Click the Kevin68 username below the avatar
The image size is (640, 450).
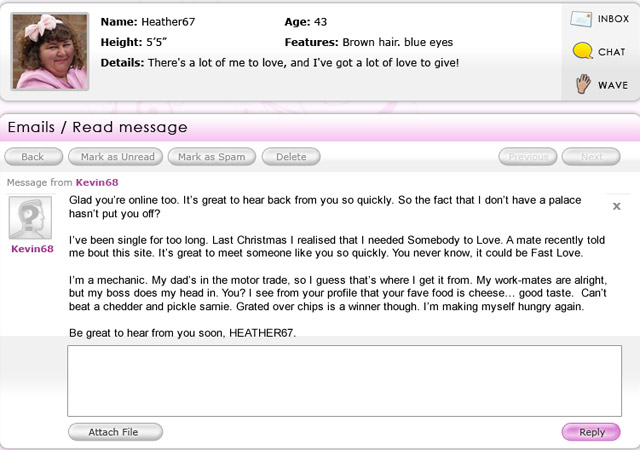32,249
